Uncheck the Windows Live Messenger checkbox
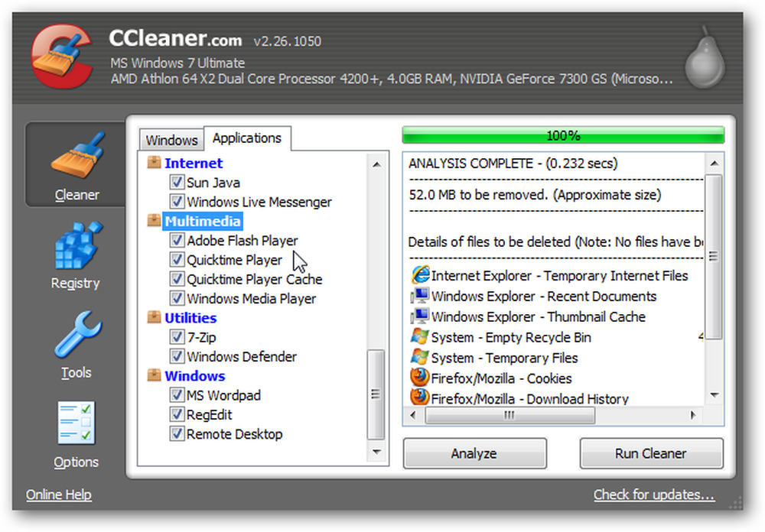The width and height of the screenshot is (765, 532). pyautogui.click(x=177, y=201)
